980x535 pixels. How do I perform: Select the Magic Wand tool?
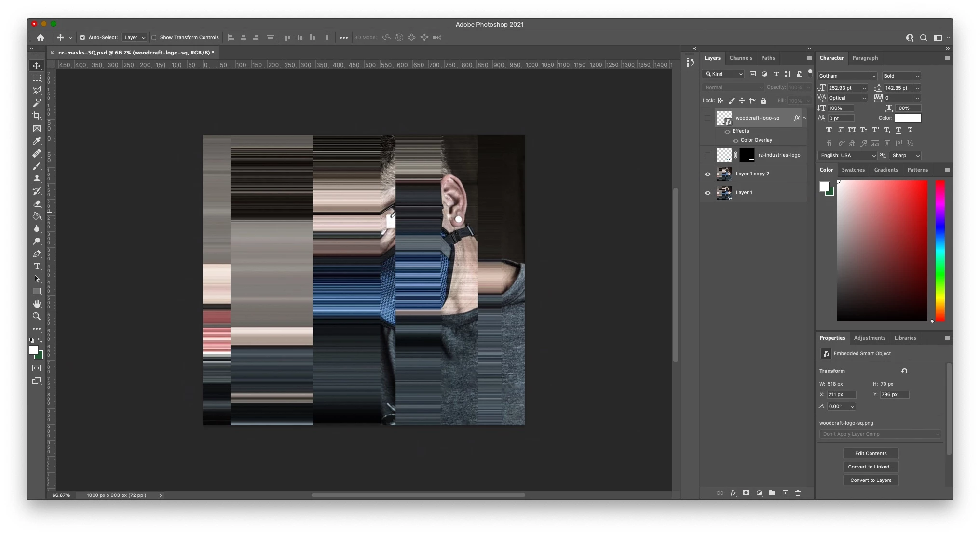(x=37, y=103)
